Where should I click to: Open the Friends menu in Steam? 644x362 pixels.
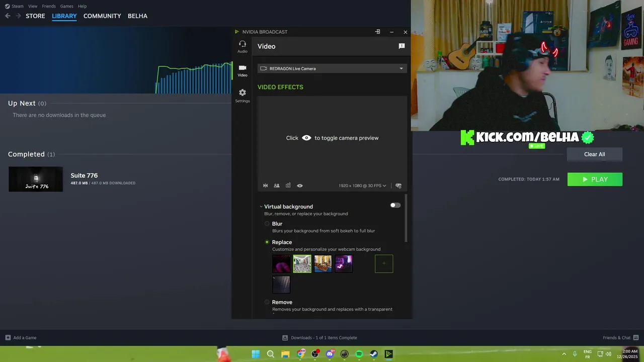(x=49, y=6)
